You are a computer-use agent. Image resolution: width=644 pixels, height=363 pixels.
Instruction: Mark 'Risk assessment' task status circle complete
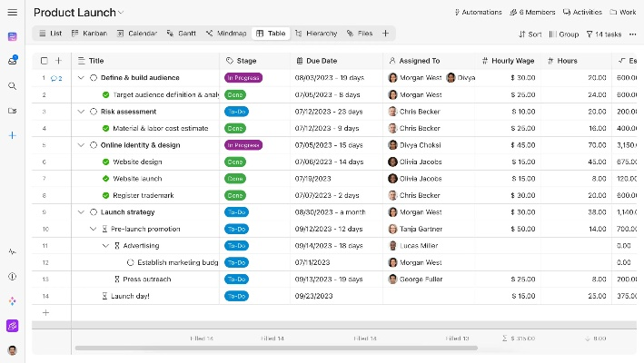(94, 112)
